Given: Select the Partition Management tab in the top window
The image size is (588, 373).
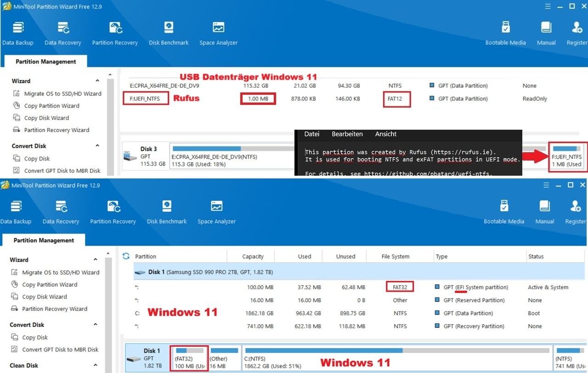Looking at the screenshot, I should (x=45, y=62).
